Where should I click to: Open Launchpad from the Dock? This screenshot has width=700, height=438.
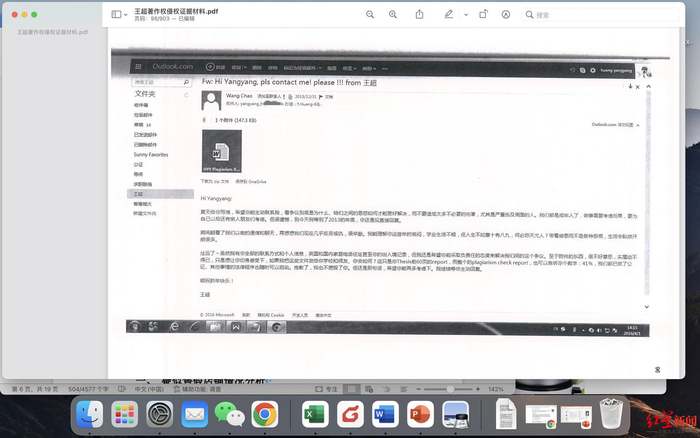[x=125, y=414]
